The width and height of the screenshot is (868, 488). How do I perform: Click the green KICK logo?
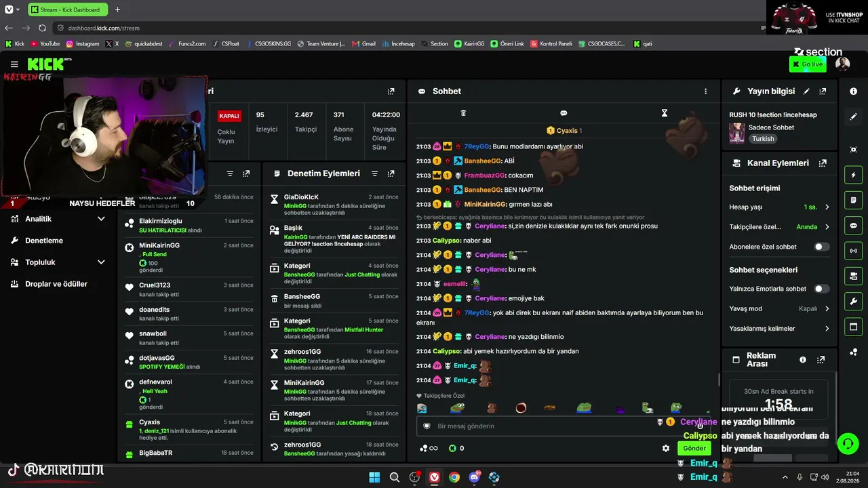[45, 64]
